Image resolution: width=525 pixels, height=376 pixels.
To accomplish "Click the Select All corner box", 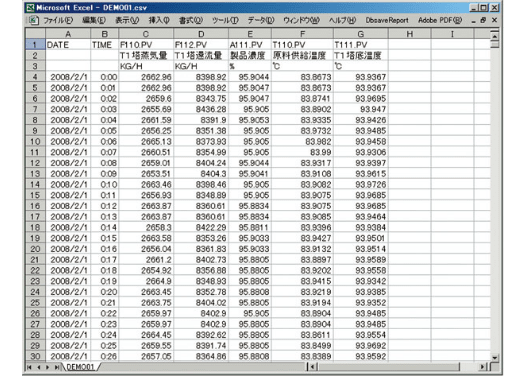I will [35, 34].
